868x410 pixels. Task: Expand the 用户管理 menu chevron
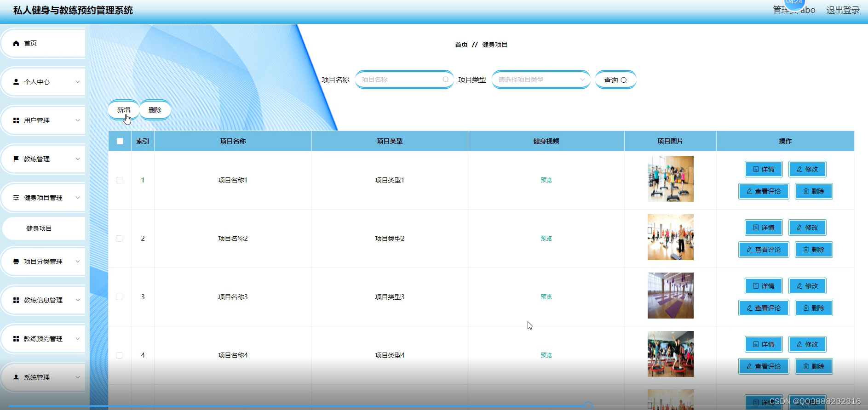[x=78, y=120]
